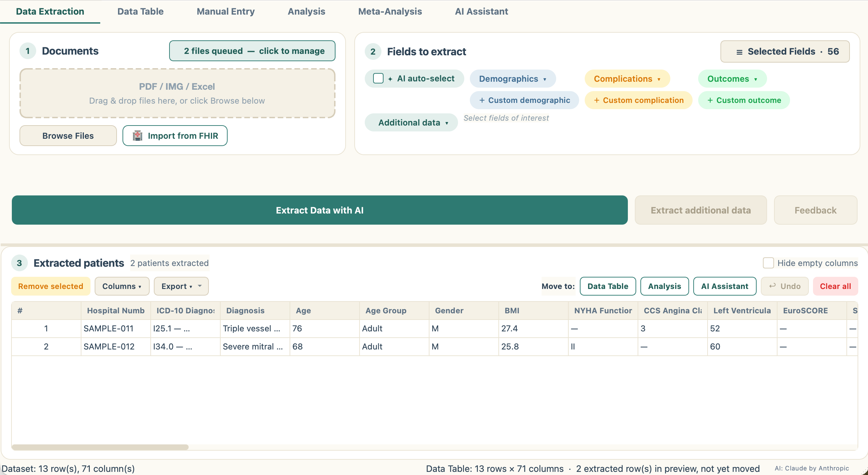Click the Severe mitral diagnosis cell

point(255,347)
